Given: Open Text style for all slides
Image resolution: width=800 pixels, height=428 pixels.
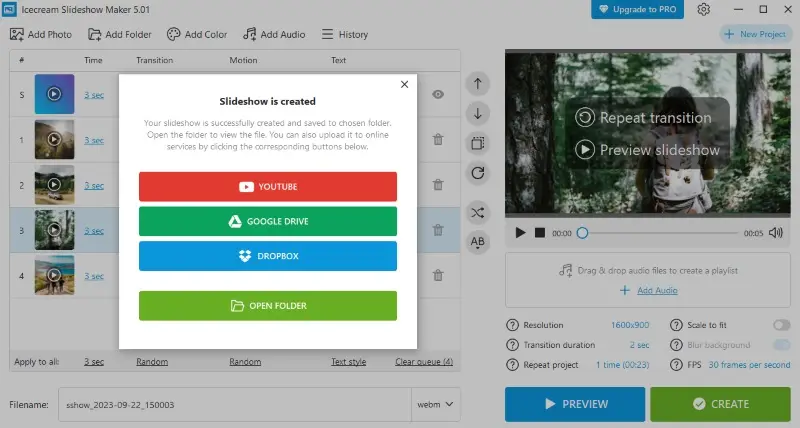Looking at the screenshot, I should pyautogui.click(x=348, y=362).
